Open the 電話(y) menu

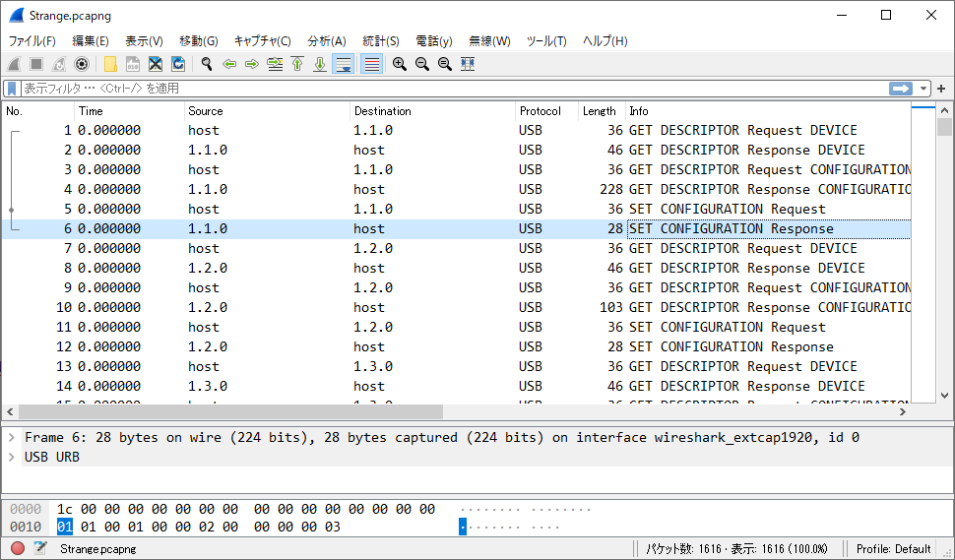[x=433, y=40]
